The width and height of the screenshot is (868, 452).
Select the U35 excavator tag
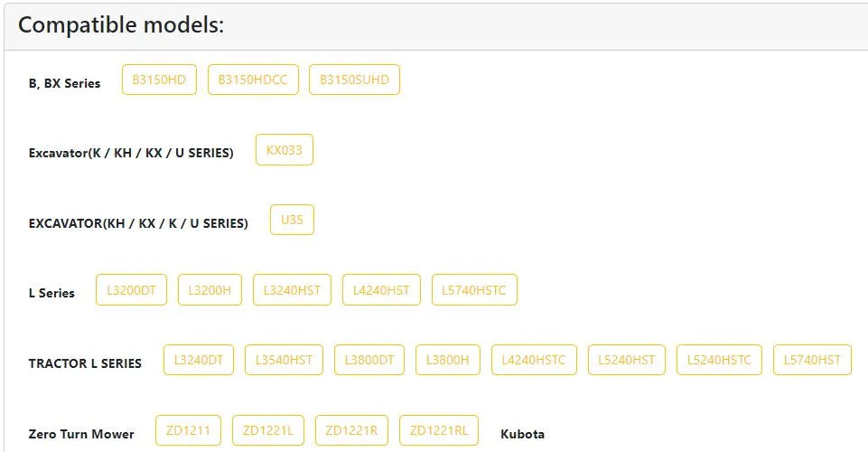click(293, 220)
